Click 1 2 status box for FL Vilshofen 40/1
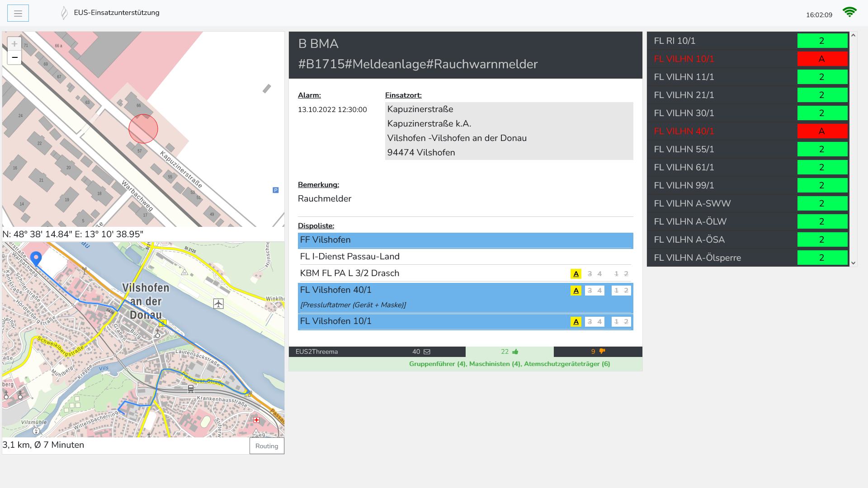 click(x=621, y=291)
